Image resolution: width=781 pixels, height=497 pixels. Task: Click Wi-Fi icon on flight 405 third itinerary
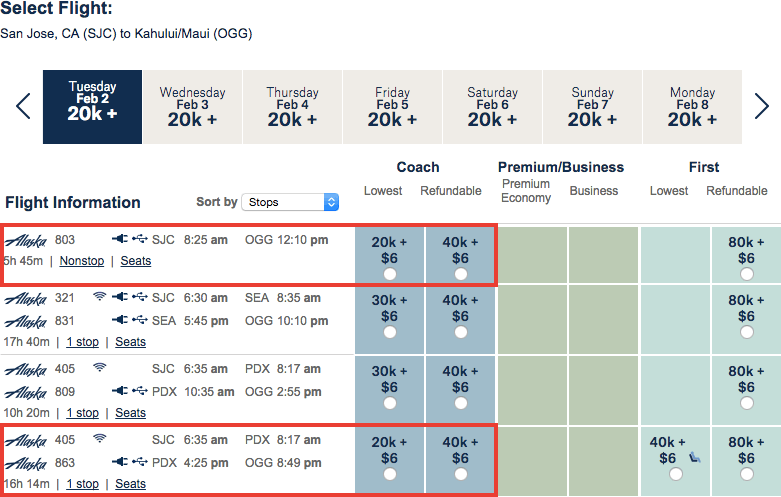tap(100, 368)
